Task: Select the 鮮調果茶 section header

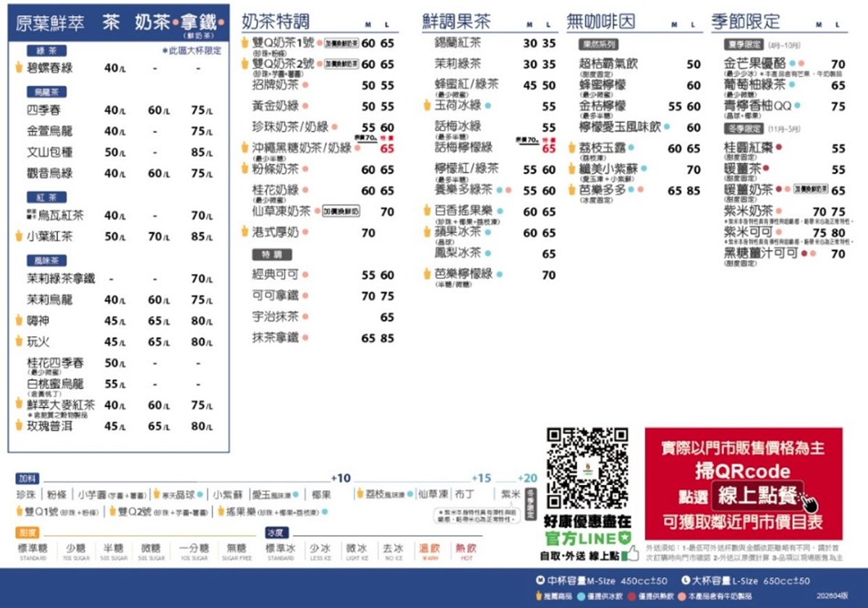Action: point(456,20)
